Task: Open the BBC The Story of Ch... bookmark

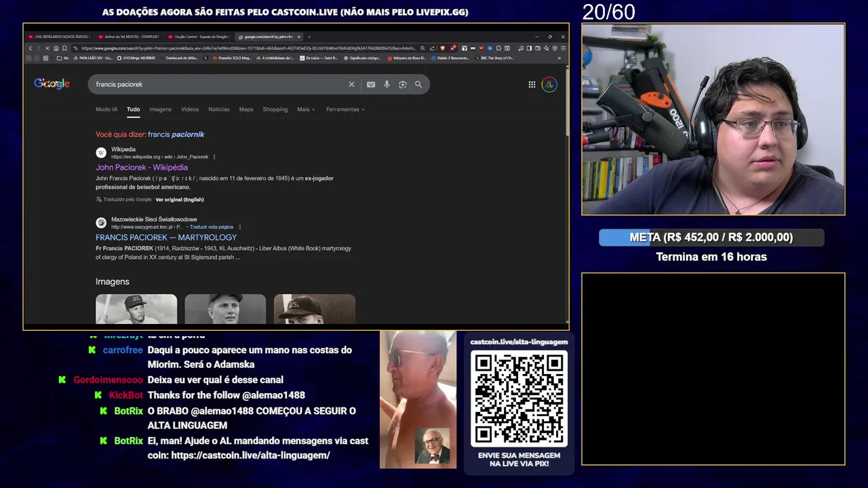Action: point(494,58)
